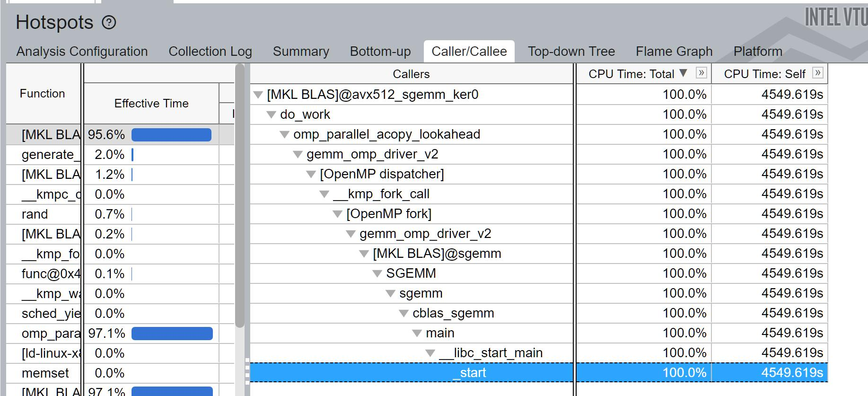This screenshot has width=868, height=396.
Task: Collapse the cblas_sgemm node
Action: [403, 313]
